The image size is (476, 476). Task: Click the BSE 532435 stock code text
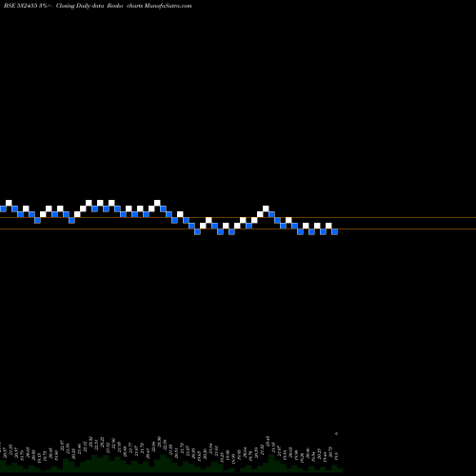click(x=21, y=6)
